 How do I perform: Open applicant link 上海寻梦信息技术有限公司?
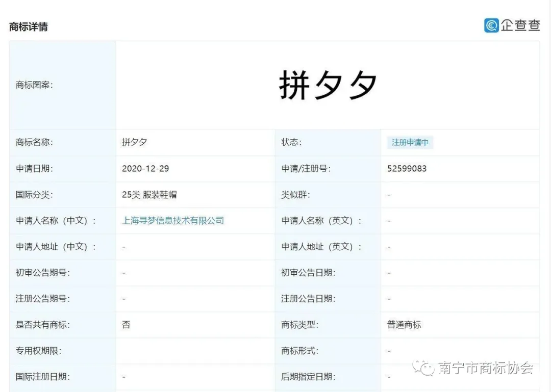[x=173, y=221]
